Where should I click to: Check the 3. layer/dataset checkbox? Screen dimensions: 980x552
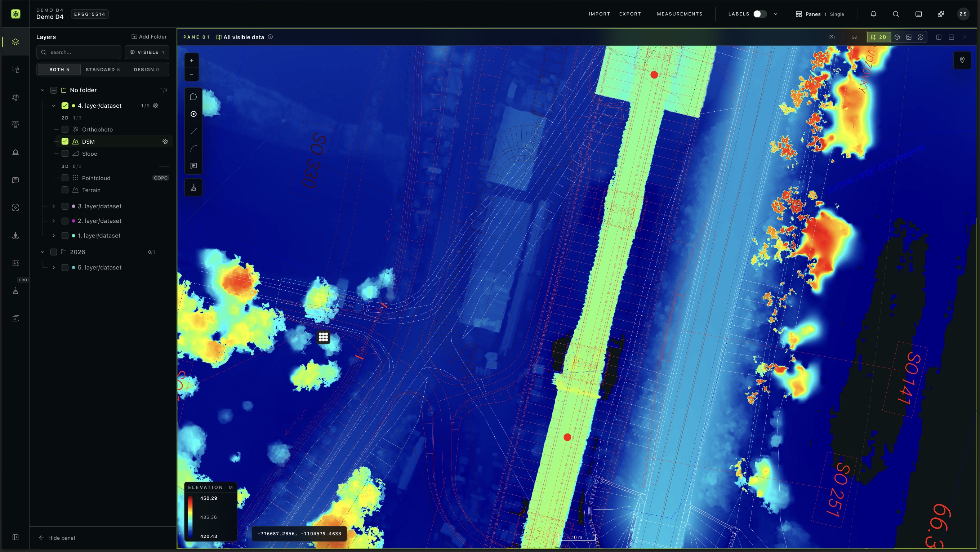tap(65, 206)
